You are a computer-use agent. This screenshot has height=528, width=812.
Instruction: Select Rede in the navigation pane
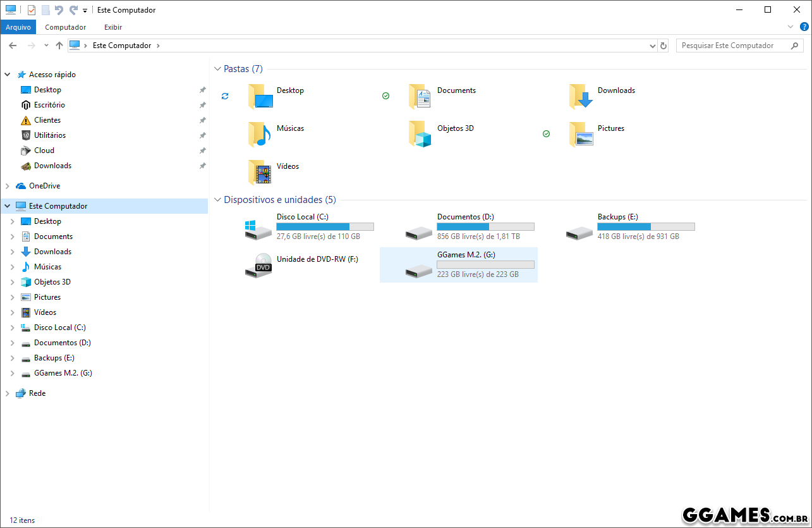coord(37,393)
